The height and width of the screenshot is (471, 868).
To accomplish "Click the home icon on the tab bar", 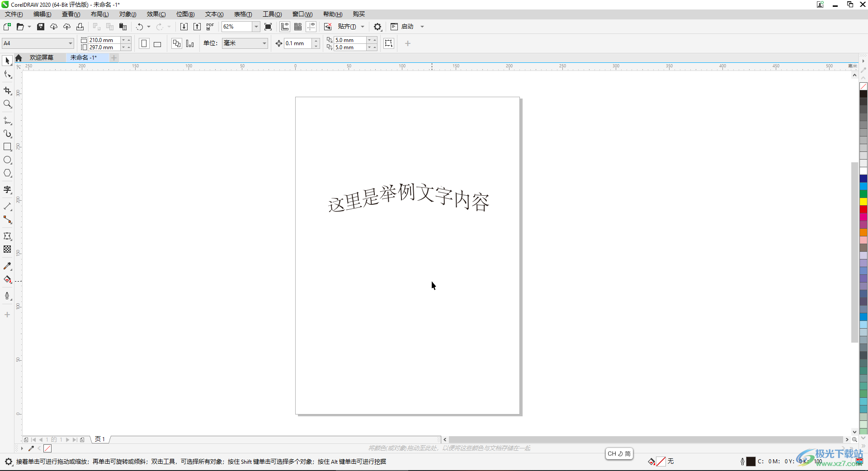I will pyautogui.click(x=19, y=58).
